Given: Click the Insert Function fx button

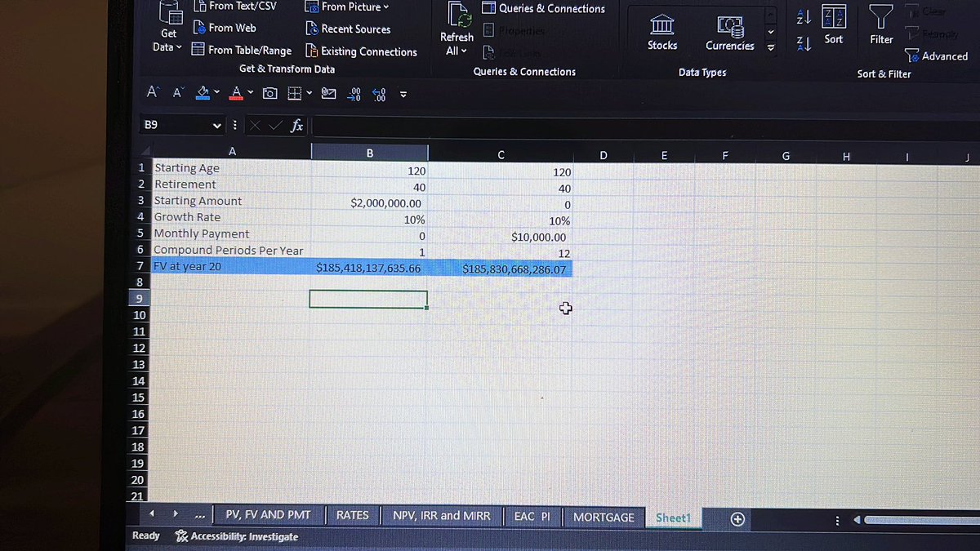Looking at the screenshot, I should tap(297, 126).
